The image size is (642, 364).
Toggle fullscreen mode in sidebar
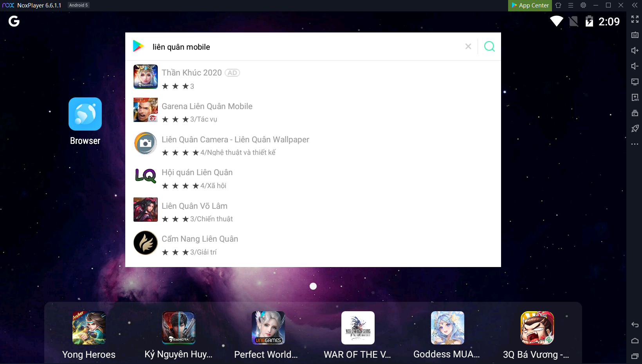[x=635, y=19]
